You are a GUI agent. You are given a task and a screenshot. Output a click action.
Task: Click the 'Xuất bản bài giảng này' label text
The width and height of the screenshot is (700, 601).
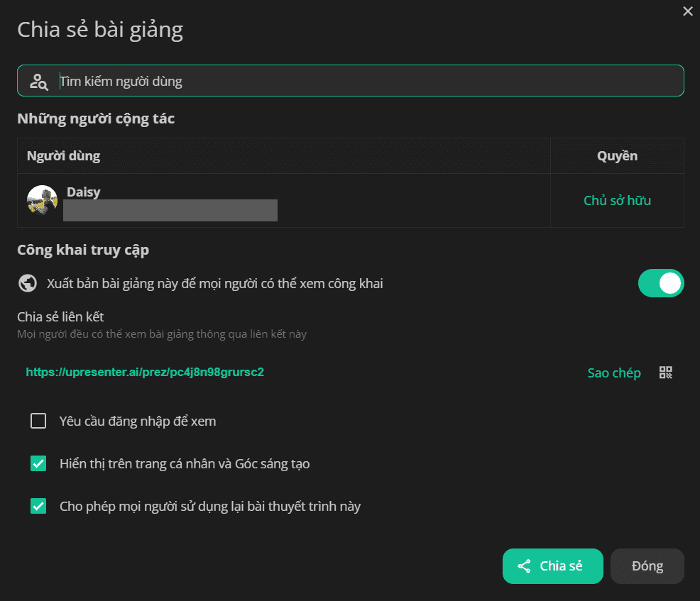[x=214, y=284]
